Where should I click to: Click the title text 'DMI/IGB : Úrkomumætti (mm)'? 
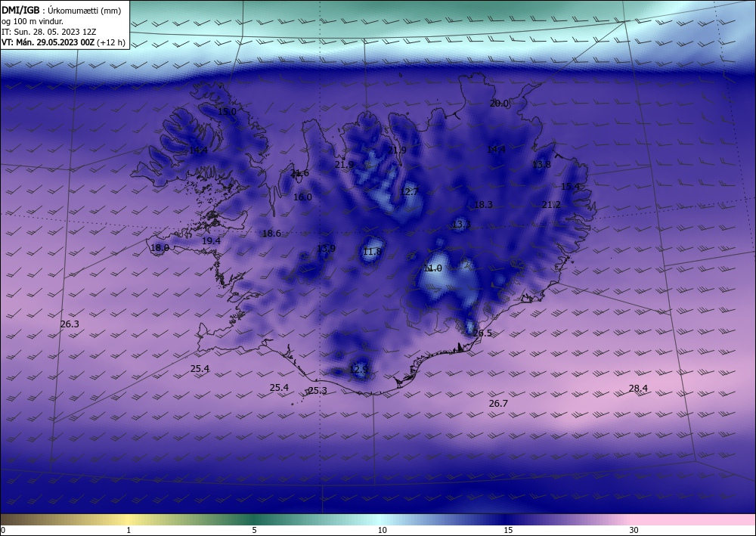61,11
